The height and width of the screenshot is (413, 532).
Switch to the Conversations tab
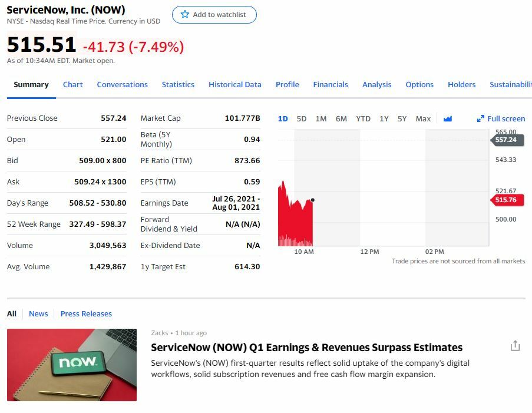click(122, 84)
